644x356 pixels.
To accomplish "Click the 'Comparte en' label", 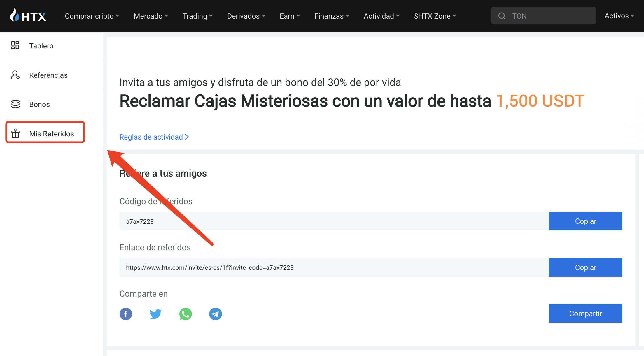I will coord(143,294).
